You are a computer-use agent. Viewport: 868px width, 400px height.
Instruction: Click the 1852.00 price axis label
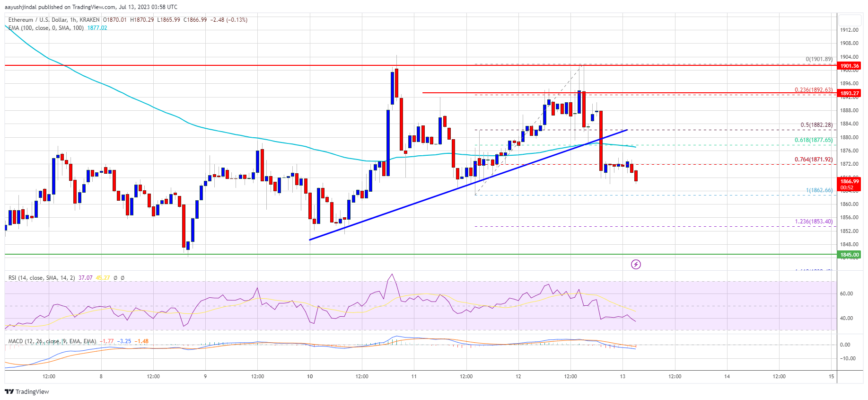849,231
